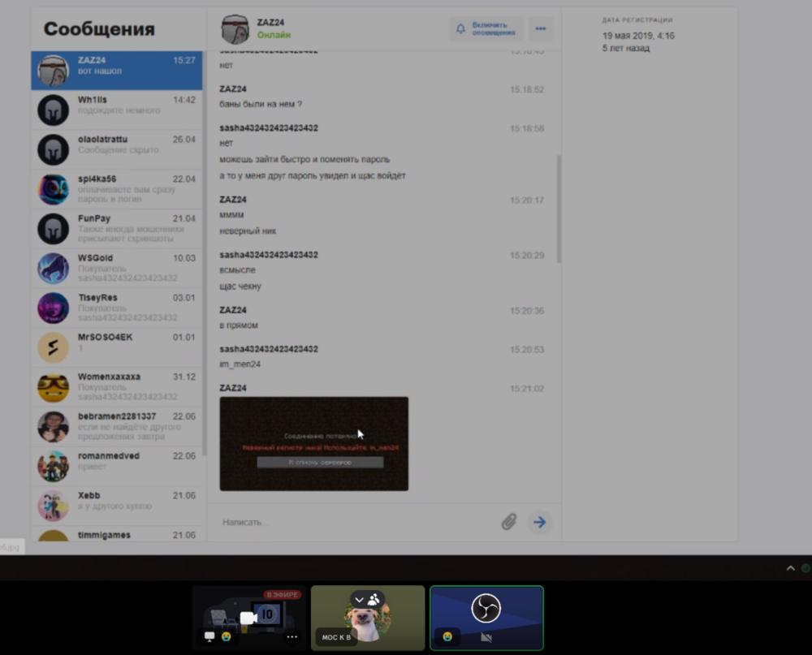
Task: Click В ЭФИРЕ live badge on stream tile
Action: [x=283, y=594]
